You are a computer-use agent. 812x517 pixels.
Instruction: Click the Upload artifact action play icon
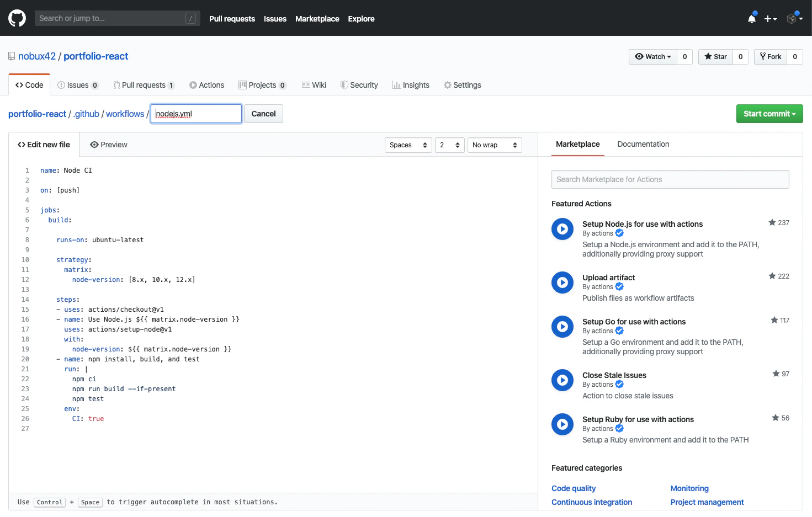[x=562, y=283]
